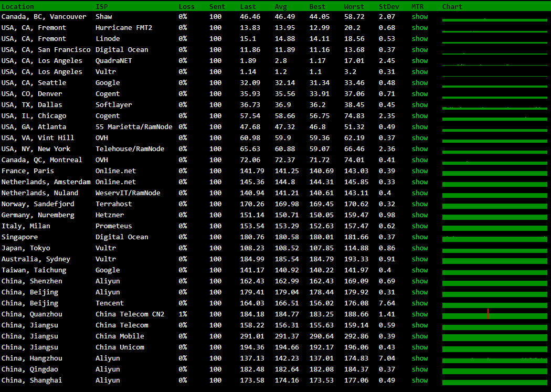Show MTR for Chicago Cogent row
Image resolution: width=551 pixels, height=392 pixels.
click(x=419, y=116)
